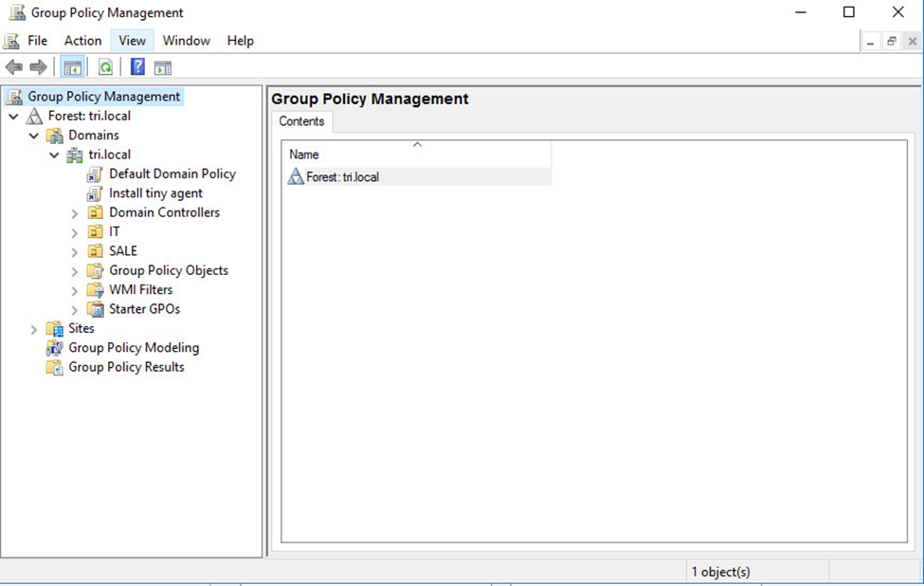Collapse the tri.local domain node
924x586 pixels.
[x=54, y=156]
